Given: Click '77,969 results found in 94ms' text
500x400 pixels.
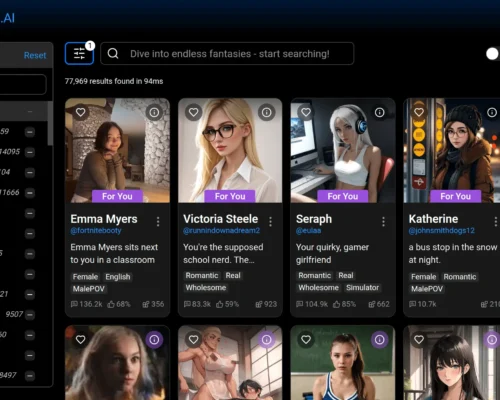Looking at the screenshot, I should [x=114, y=81].
